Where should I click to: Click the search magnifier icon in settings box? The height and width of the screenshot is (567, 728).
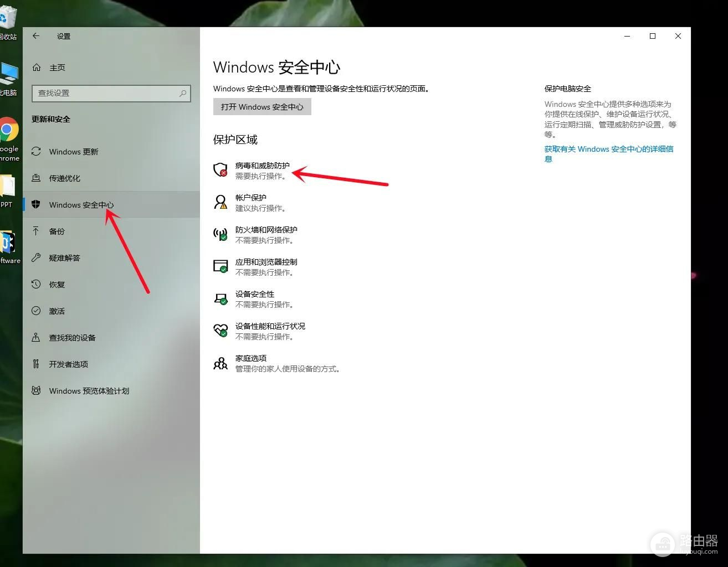(x=183, y=94)
